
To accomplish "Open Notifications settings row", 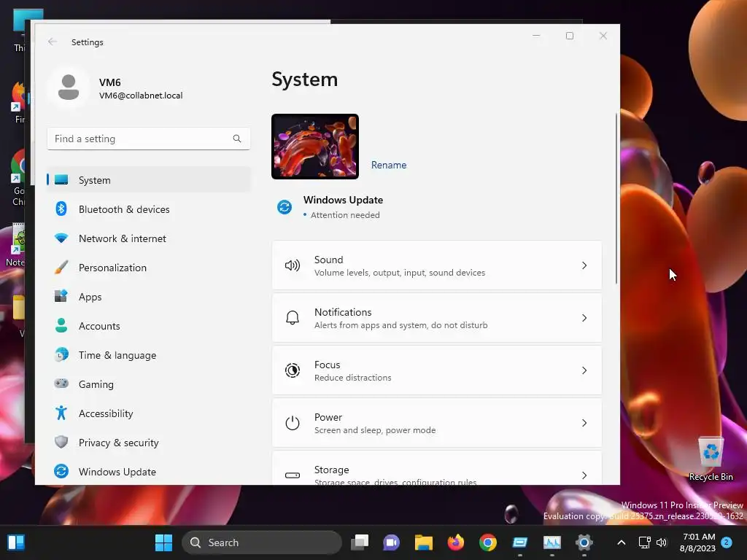I will pos(436,318).
